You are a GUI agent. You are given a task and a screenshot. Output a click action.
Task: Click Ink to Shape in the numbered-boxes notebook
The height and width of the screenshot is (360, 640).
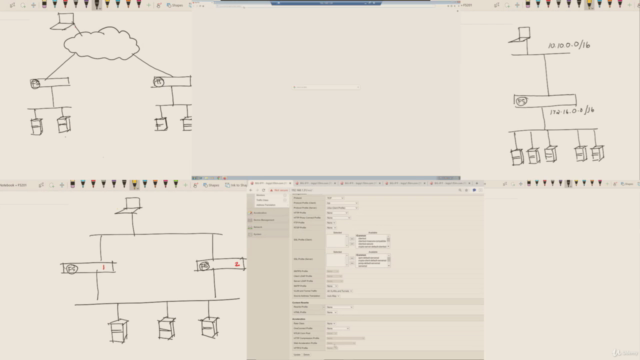tap(236, 185)
